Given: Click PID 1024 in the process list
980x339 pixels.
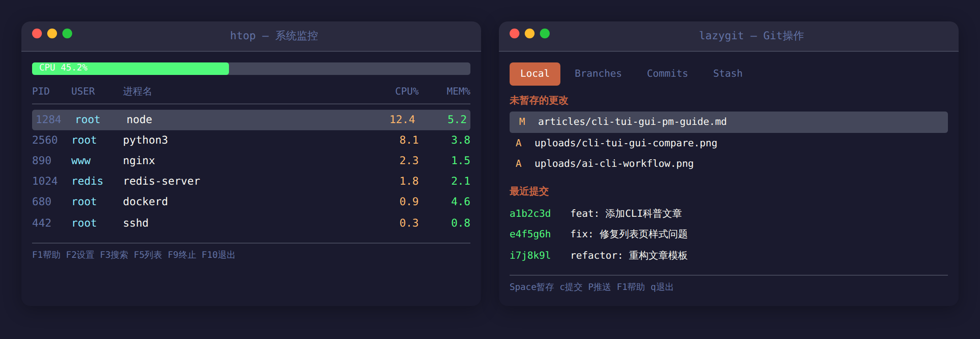Looking at the screenshot, I should coord(45,181).
